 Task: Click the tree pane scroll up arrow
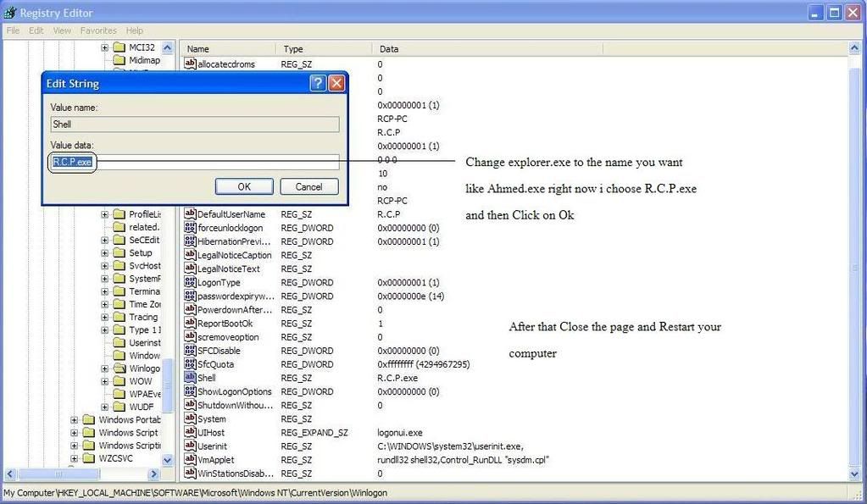[168, 47]
